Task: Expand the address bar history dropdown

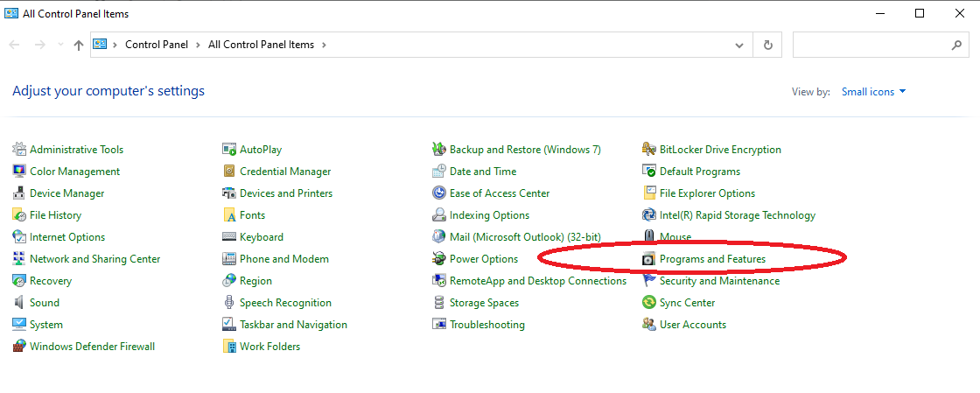Action: coord(739,45)
